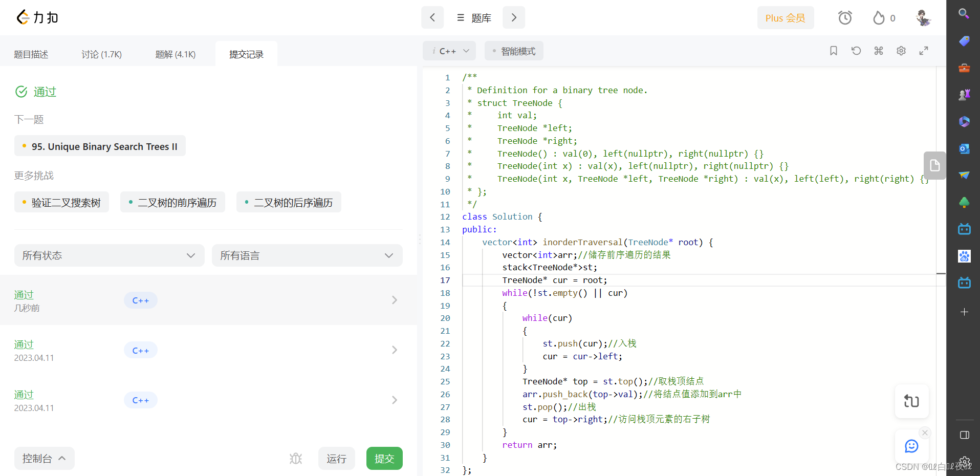This screenshot has height=476, width=980.
Task: Expand chevron of last 2023.04.11 submission
Action: coord(395,400)
